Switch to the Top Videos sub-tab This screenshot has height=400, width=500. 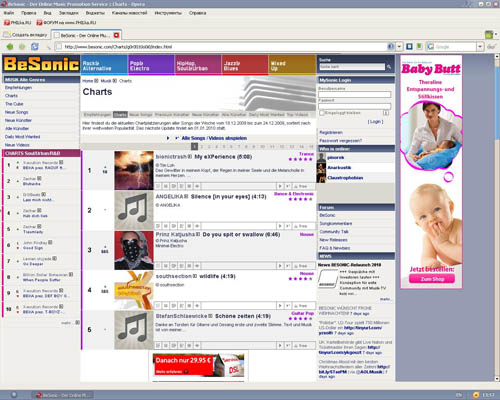297,115
